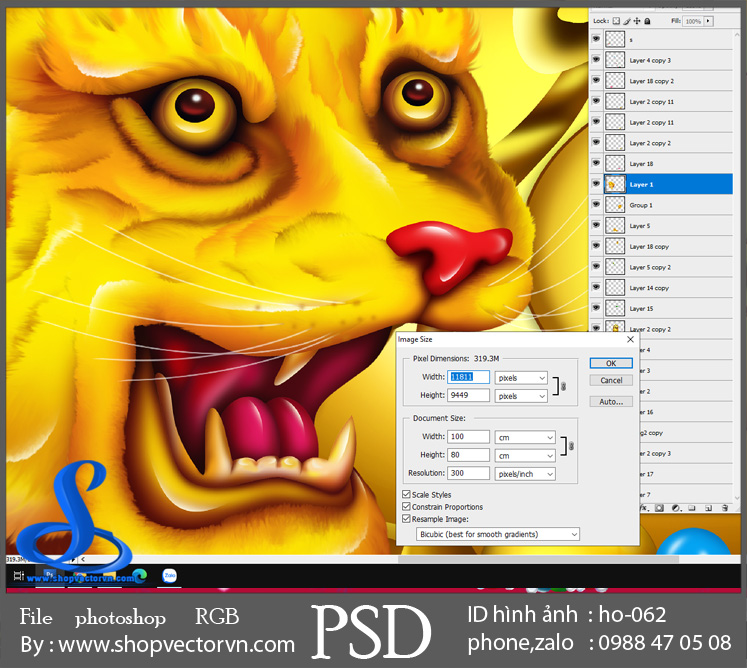Click the lock position move icon
The height and width of the screenshot is (668, 747).
637,21
